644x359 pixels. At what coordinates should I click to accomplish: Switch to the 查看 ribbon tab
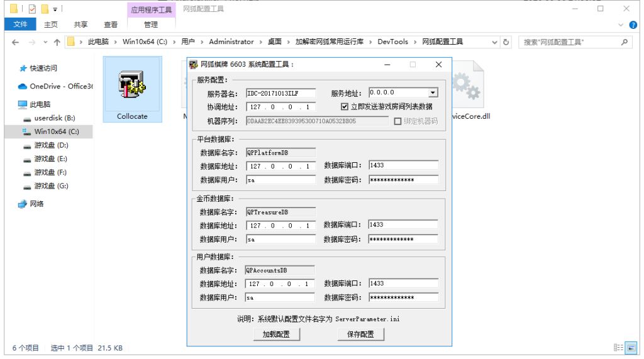tap(111, 25)
